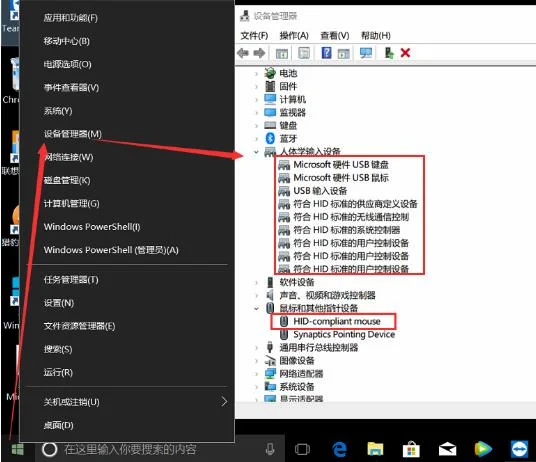Open the 操作(A) menu
The width and height of the screenshot is (536, 462).
tap(294, 36)
